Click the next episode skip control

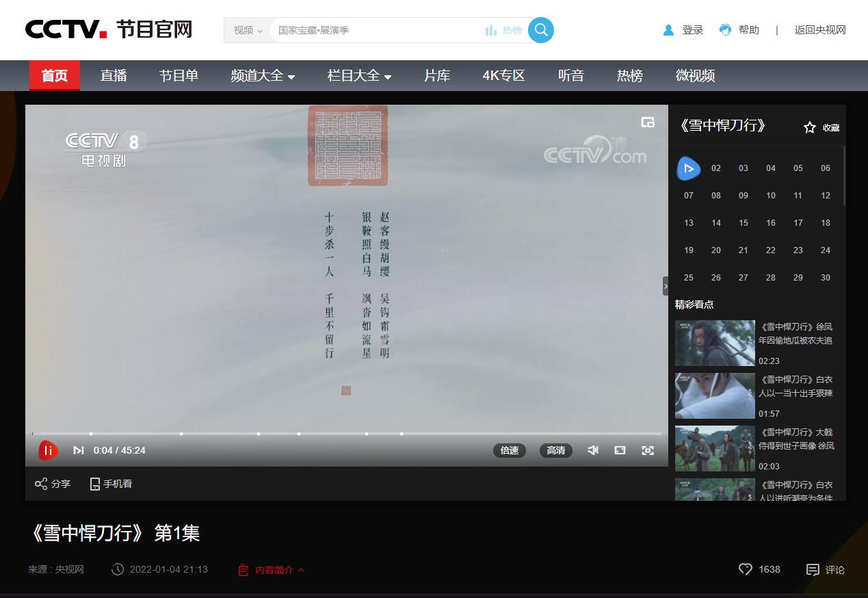pyautogui.click(x=78, y=450)
